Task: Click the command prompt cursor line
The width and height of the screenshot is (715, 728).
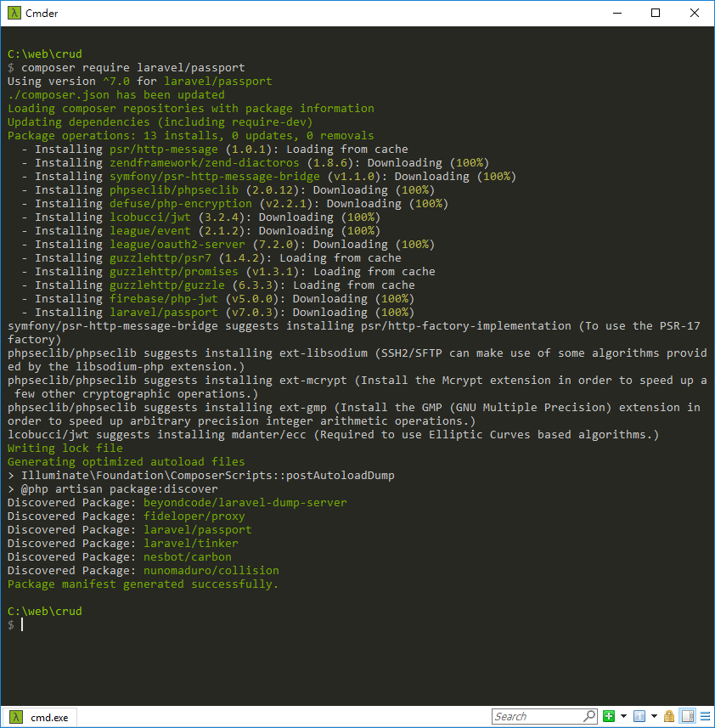Action: (x=22, y=625)
